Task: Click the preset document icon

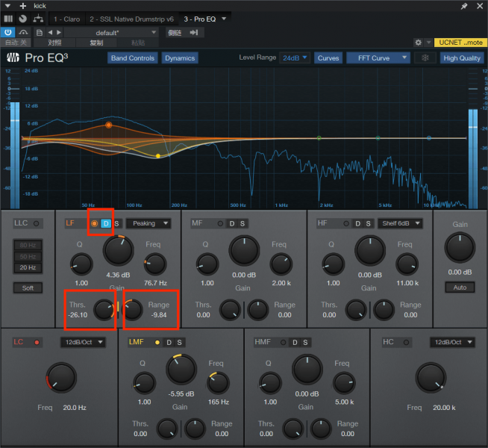Action: 40,32
